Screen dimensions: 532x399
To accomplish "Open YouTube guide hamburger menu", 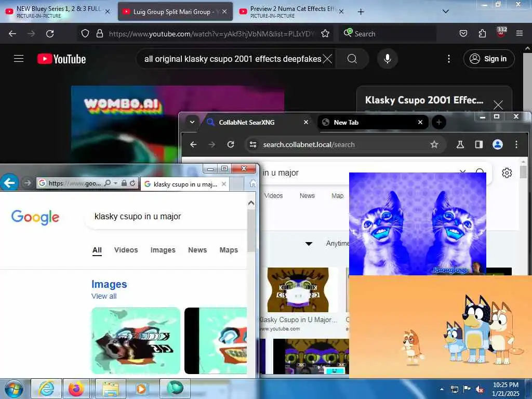I will pyautogui.click(x=19, y=59).
